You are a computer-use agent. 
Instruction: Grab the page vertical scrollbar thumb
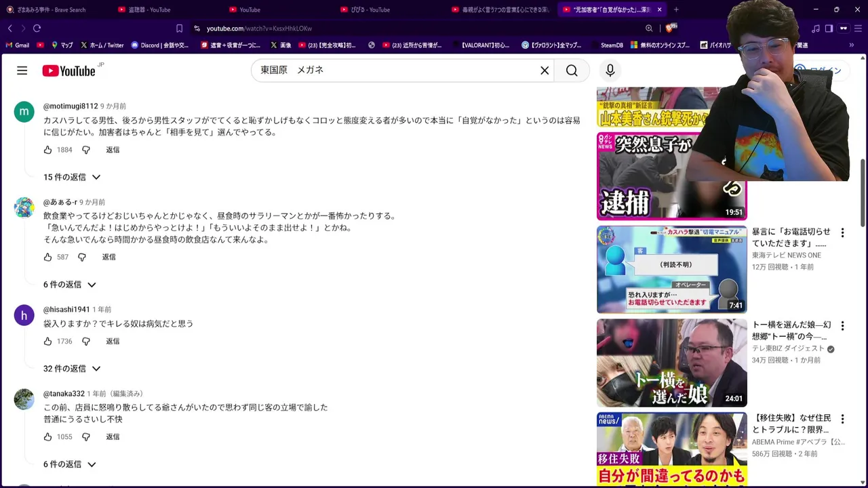click(863, 193)
